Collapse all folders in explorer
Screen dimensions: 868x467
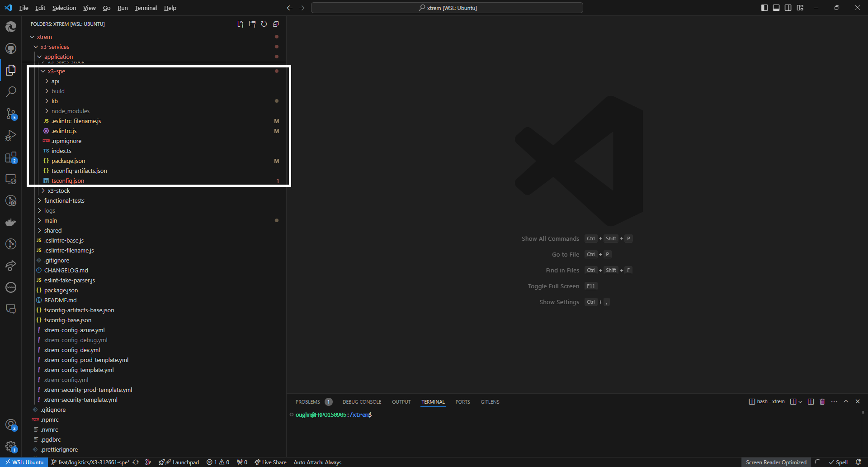(276, 24)
